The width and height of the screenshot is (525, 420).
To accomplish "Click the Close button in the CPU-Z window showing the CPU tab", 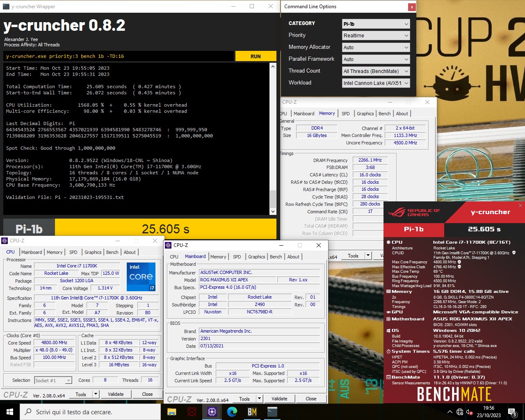I will [x=147, y=394].
